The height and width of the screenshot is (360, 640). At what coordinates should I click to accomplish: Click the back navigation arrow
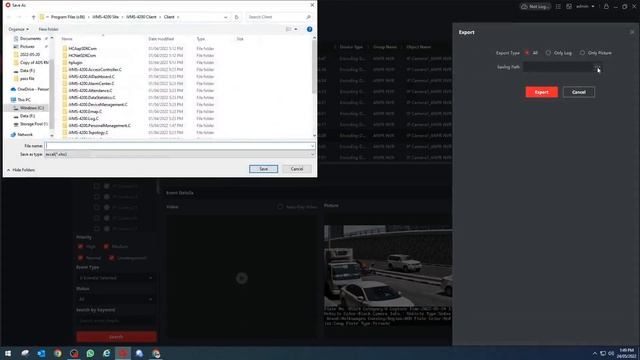pyautogui.click(x=9, y=17)
